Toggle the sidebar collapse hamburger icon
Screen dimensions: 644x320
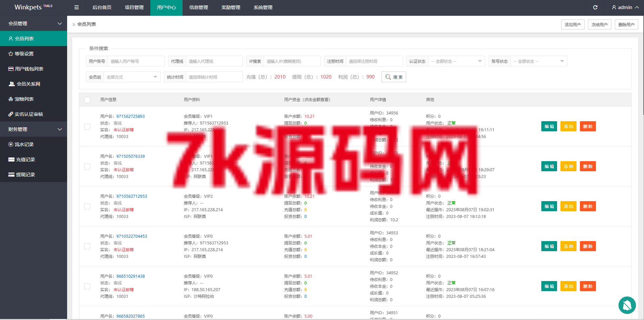point(77,7)
